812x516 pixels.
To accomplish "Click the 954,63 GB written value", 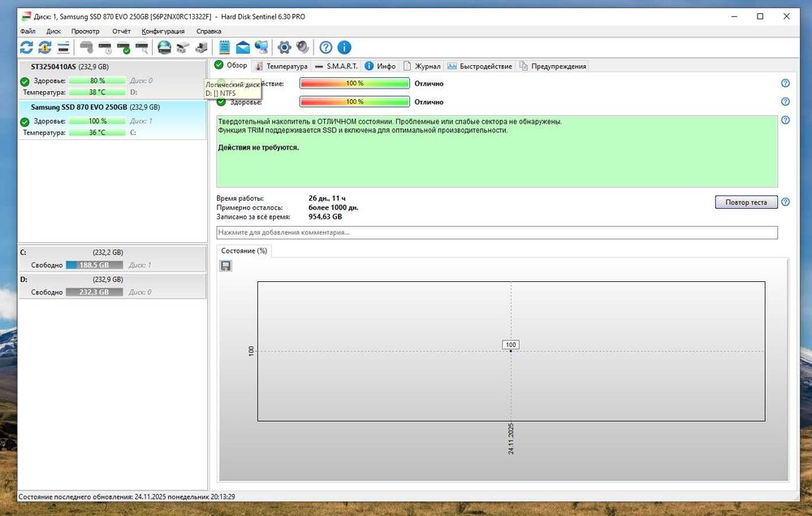I will pyautogui.click(x=326, y=217).
